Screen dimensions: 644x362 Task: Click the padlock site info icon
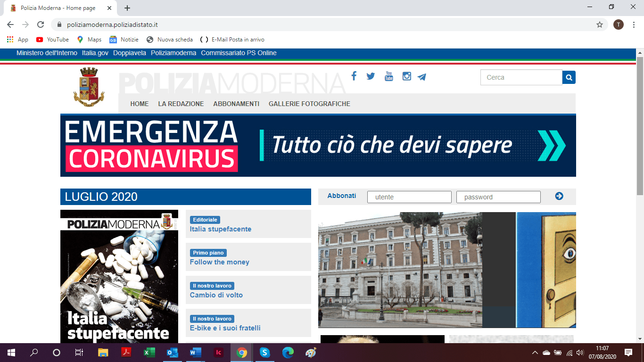pyautogui.click(x=59, y=25)
